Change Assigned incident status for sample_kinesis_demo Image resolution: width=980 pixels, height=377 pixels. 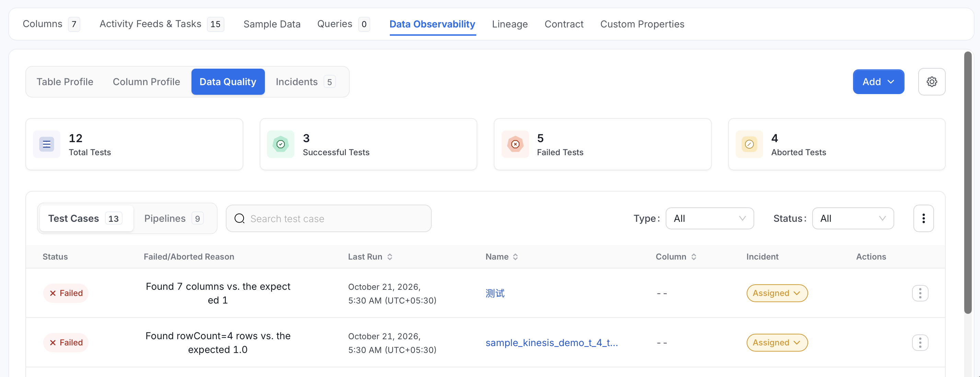(x=777, y=342)
